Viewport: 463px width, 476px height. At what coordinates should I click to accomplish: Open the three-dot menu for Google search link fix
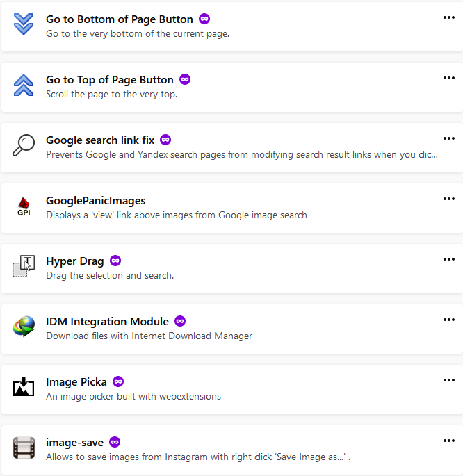pos(448,138)
